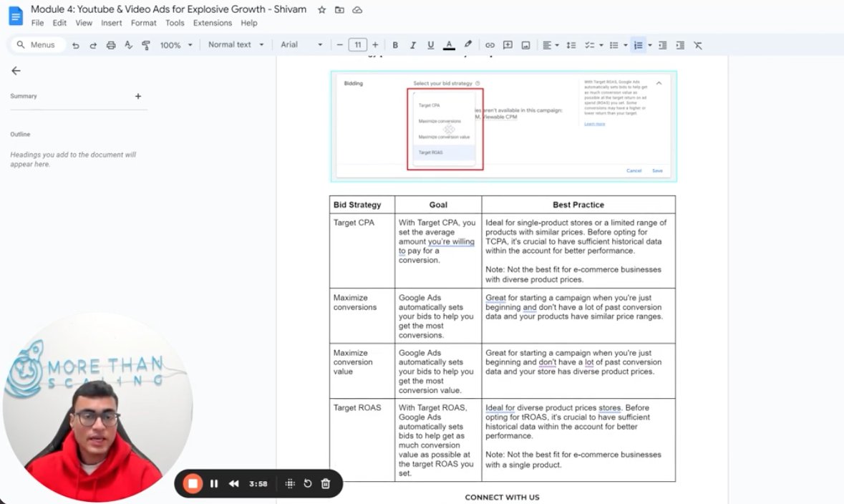Insert a link
Viewport: 844px width, 504px height.
point(490,45)
